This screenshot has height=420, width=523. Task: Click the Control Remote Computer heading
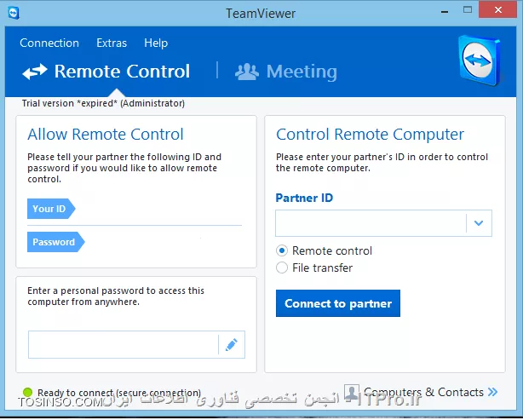tap(370, 135)
